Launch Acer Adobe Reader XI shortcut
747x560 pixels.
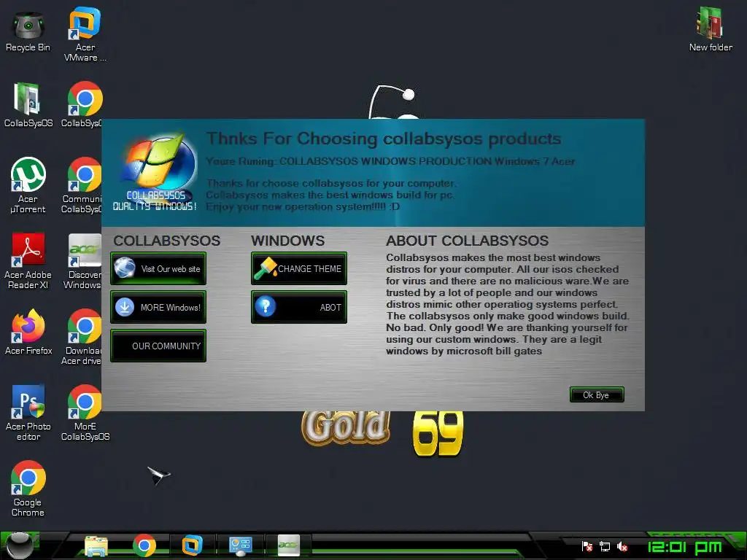coord(28,261)
